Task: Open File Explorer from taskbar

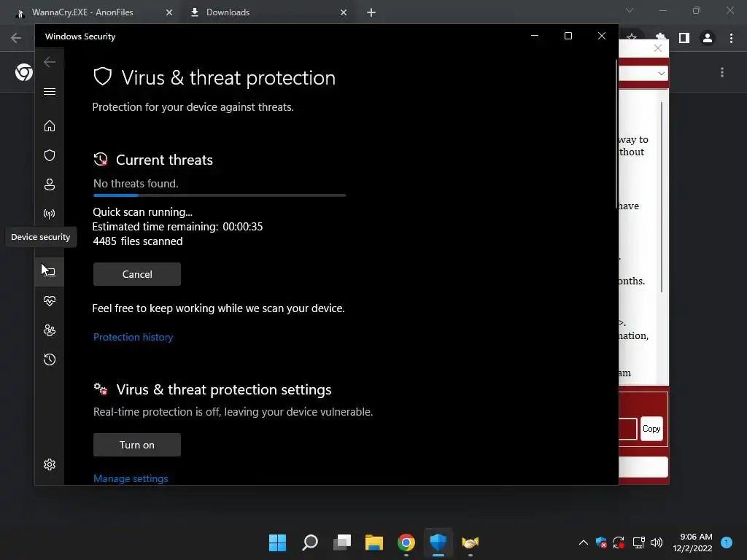Action: (374, 542)
